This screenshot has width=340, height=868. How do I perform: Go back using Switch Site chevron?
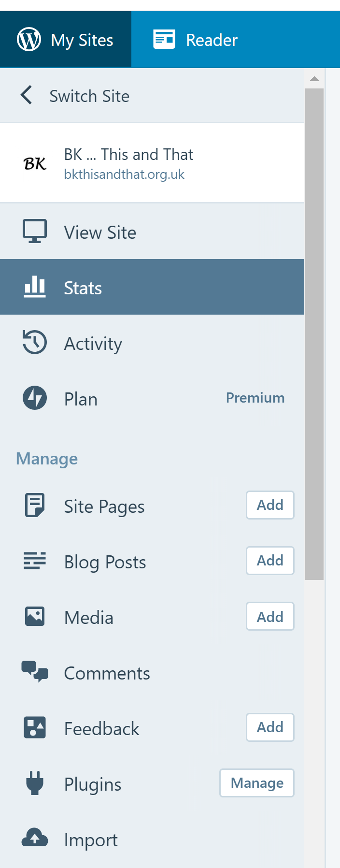27,95
